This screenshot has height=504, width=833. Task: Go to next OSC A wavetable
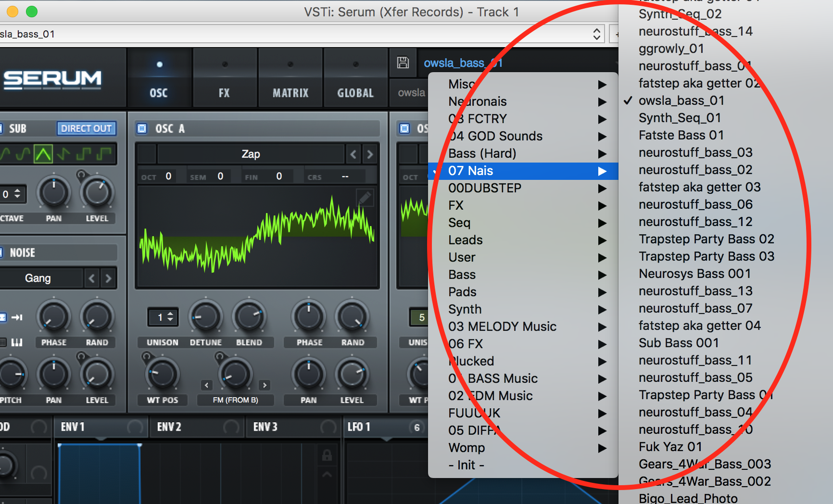pyautogui.click(x=370, y=154)
